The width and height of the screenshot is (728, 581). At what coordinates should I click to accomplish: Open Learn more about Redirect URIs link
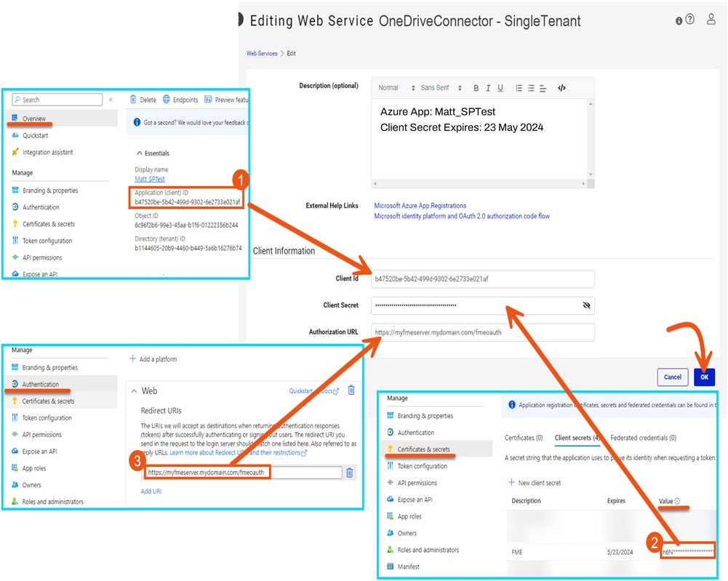click(238, 452)
